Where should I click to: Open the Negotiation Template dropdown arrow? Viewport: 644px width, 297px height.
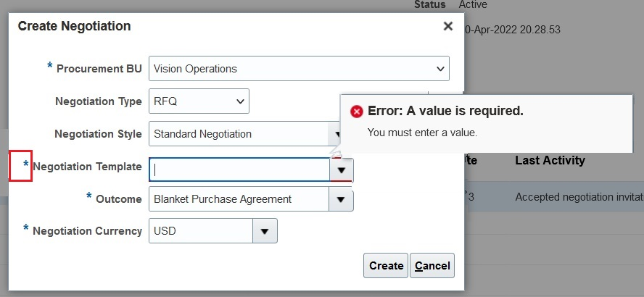[x=341, y=170]
